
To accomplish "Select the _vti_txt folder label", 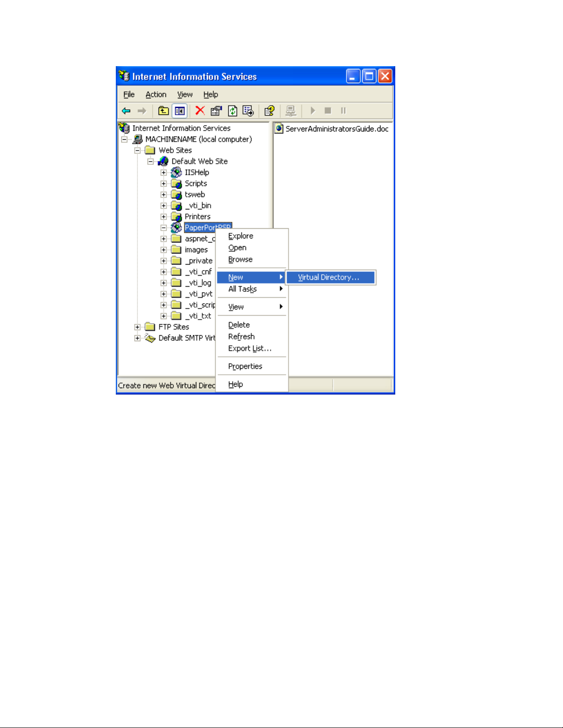I will pos(198,316).
